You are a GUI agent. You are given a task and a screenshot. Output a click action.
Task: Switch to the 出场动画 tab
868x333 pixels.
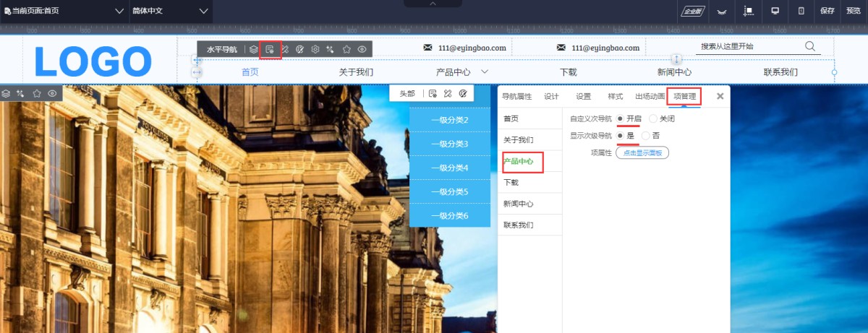point(650,96)
